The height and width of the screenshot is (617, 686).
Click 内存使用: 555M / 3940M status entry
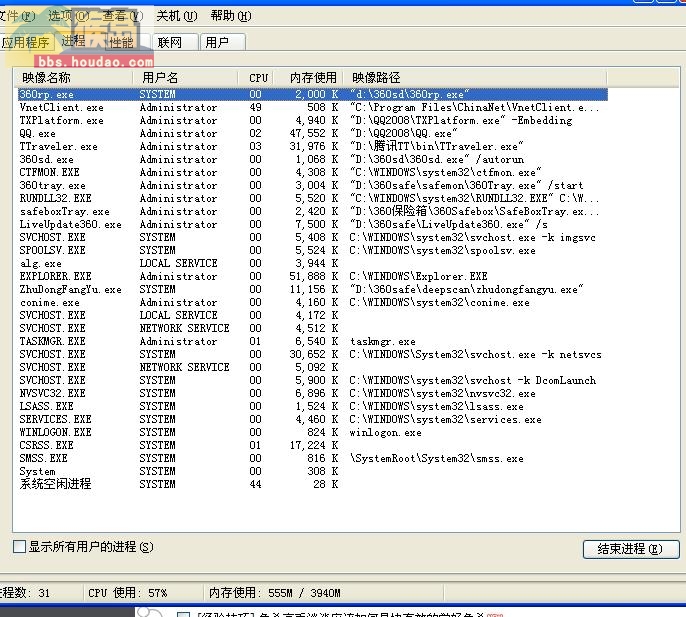point(274,593)
